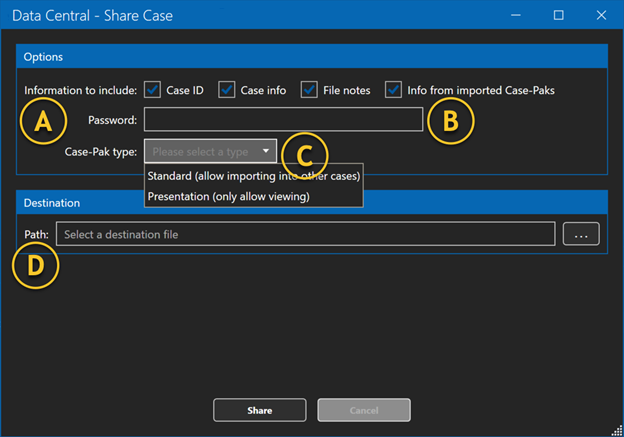Choose Presentation (only allow viewing) option
The width and height of the screenshot is (624, 437).
point(254,196)
